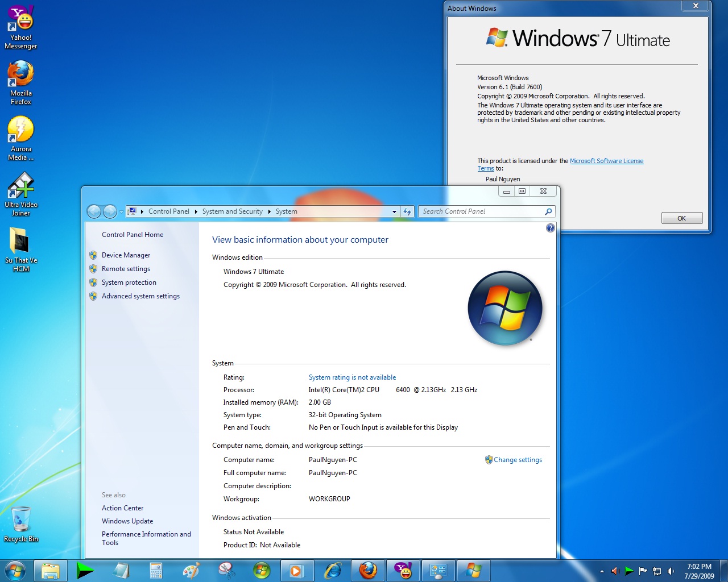
Task: Open Device Manager link
Action: tap(126, 255)
